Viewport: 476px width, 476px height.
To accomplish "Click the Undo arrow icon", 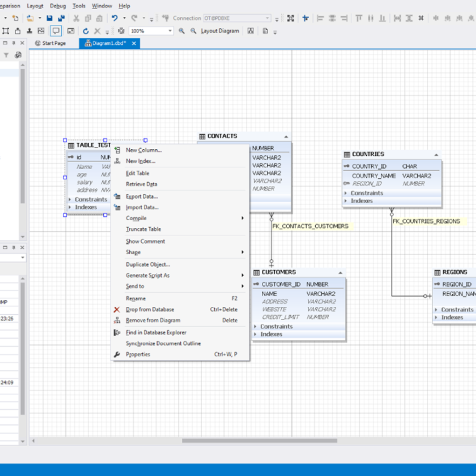I will pos(115,18).
